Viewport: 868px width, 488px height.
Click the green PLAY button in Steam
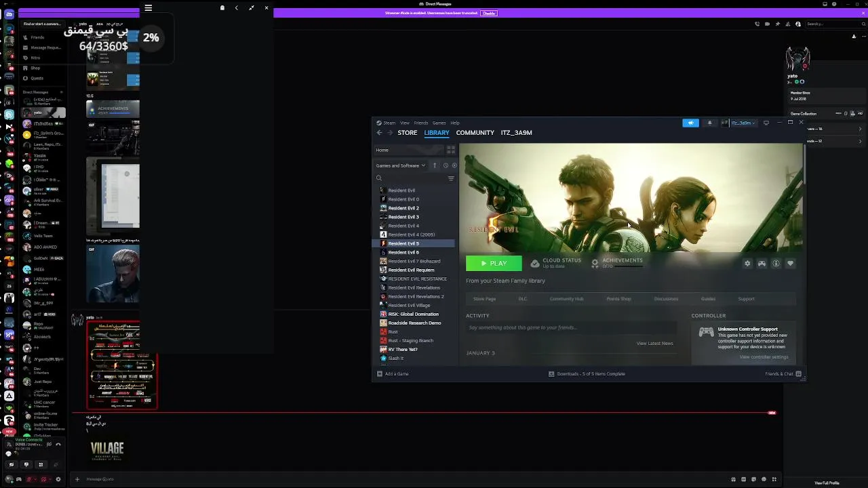tap(494, 263)
